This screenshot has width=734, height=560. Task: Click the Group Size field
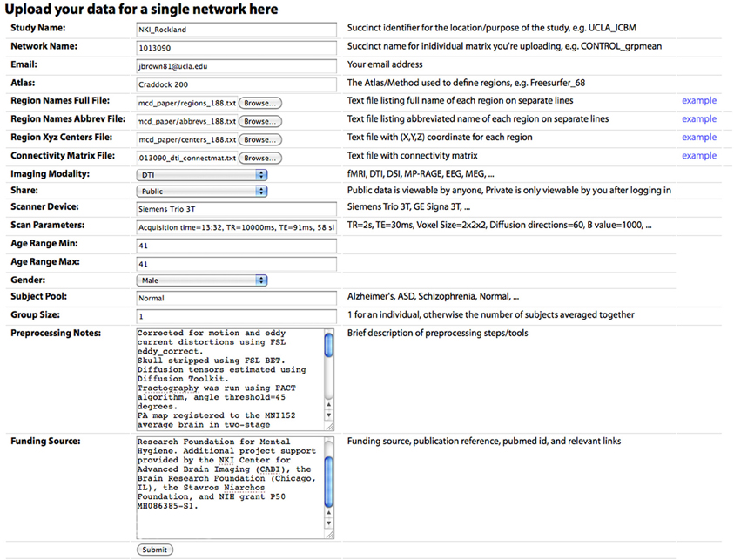coord(237,316)
